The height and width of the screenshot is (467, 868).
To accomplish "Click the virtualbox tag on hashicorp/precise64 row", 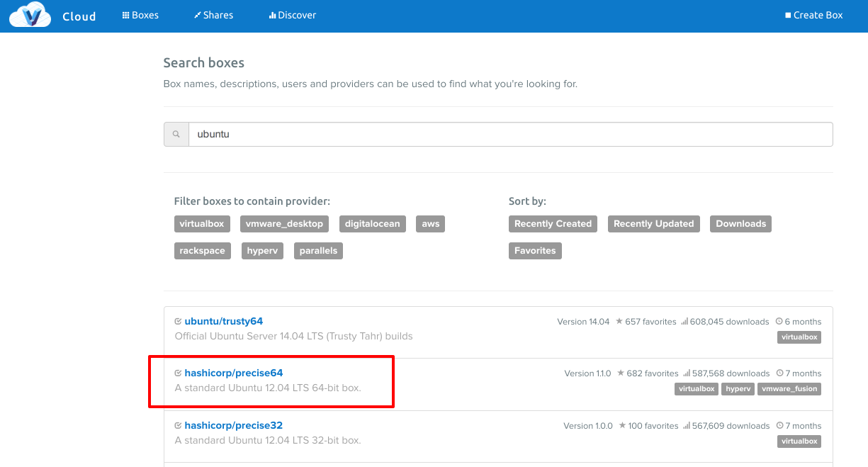I will (697, 389).
